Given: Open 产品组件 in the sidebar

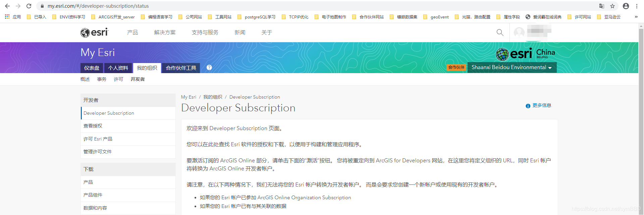Looking at the screenshot, I should click(128, 195).
